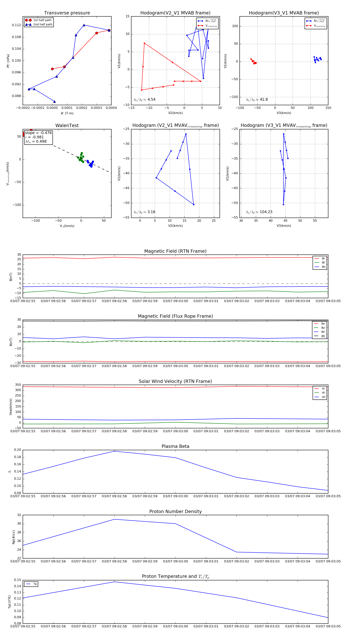Select 'Vr' legend entry

(x=320, y=389)
